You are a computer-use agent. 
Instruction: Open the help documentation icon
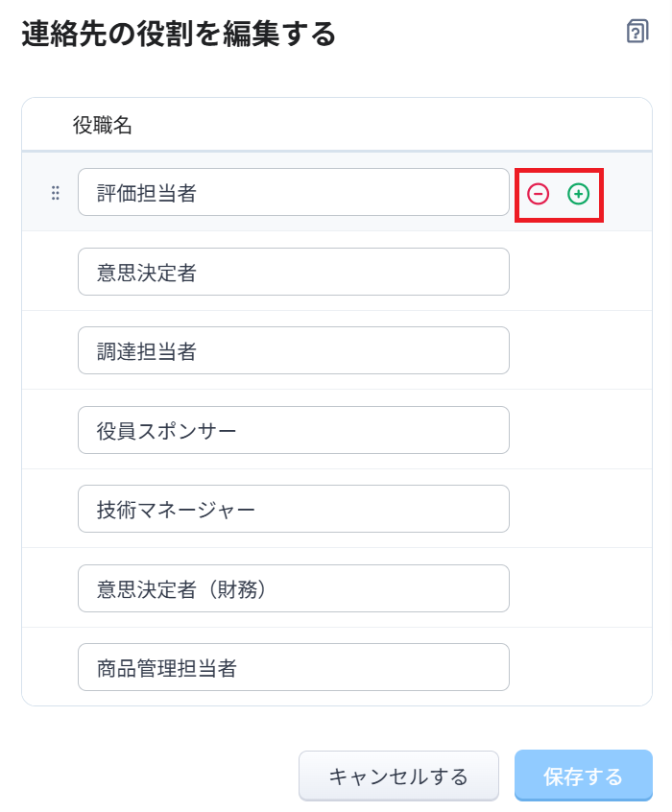[636, 32]
